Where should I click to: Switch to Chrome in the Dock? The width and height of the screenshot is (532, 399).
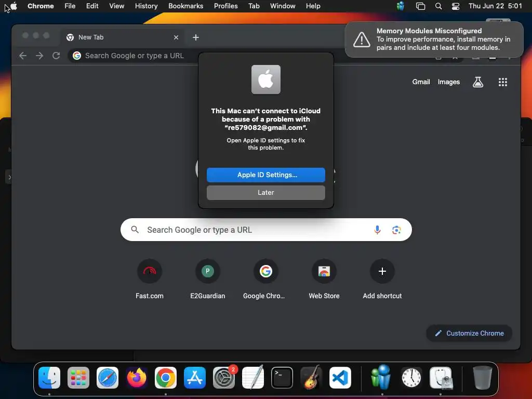pyautogui.click(x=166, y=378)
